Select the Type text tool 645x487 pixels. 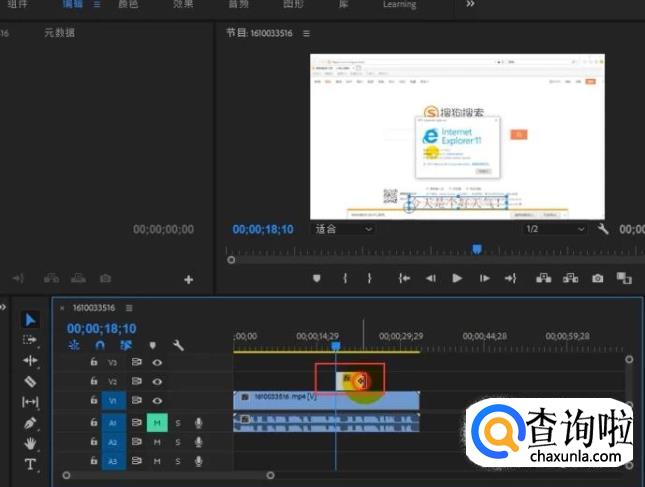point(30,464)
